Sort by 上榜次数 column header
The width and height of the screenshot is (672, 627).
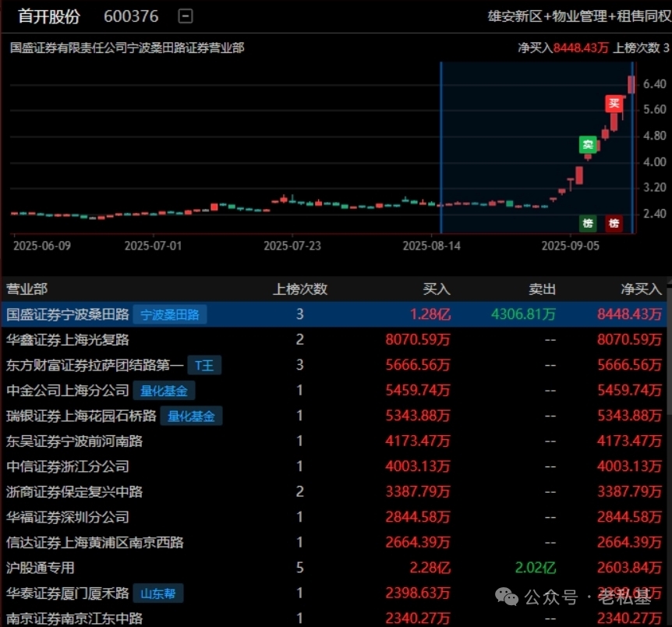point(300,289)
